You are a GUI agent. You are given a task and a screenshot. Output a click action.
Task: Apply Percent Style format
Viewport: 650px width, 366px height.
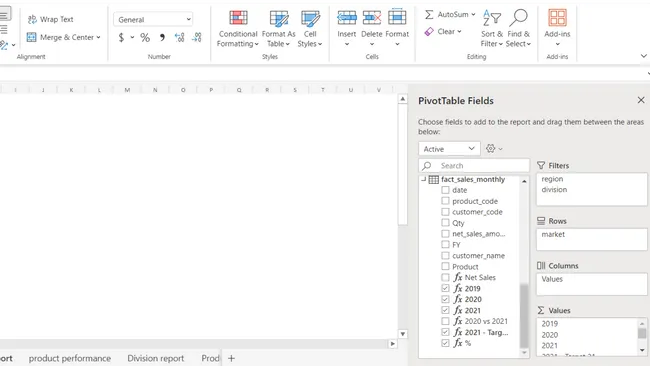[145, 38]
